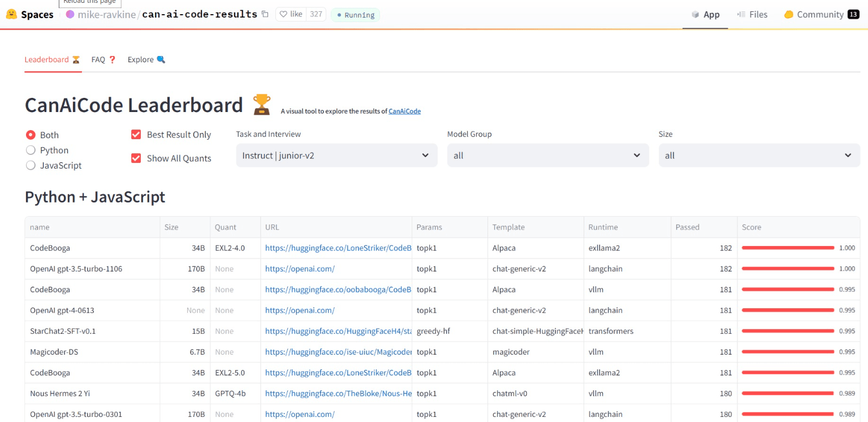Open the CanAiCode hyperlink
The image size is (868, 422).
(404, 111)
